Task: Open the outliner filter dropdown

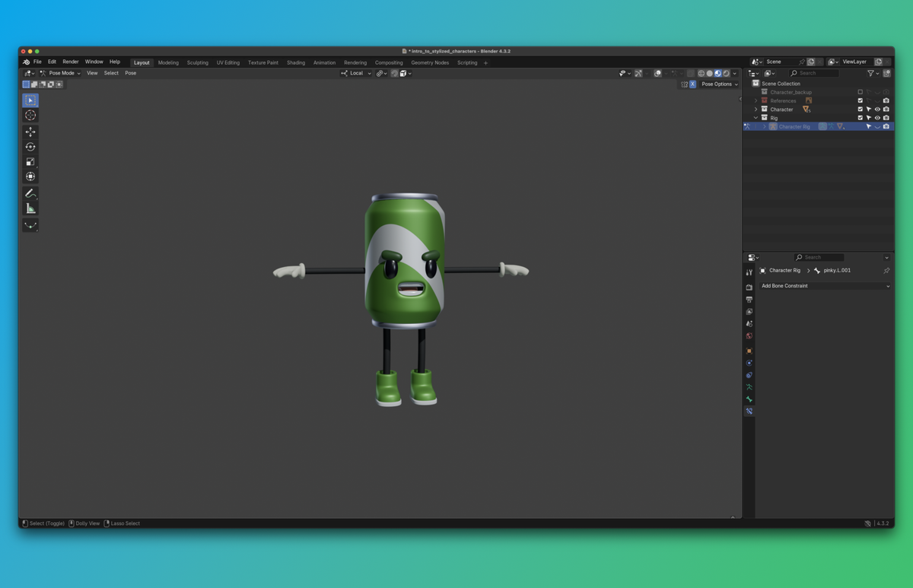Action: click(873, 73)
